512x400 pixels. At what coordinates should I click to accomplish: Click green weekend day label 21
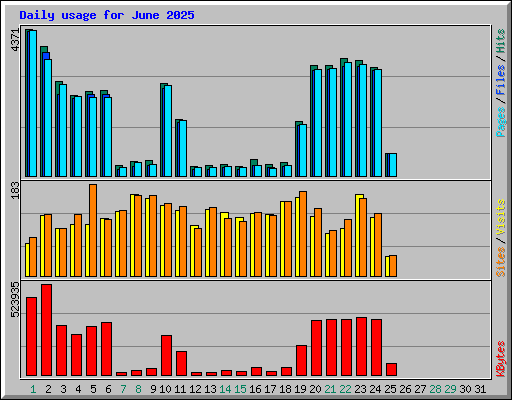(x=330, y=389)
